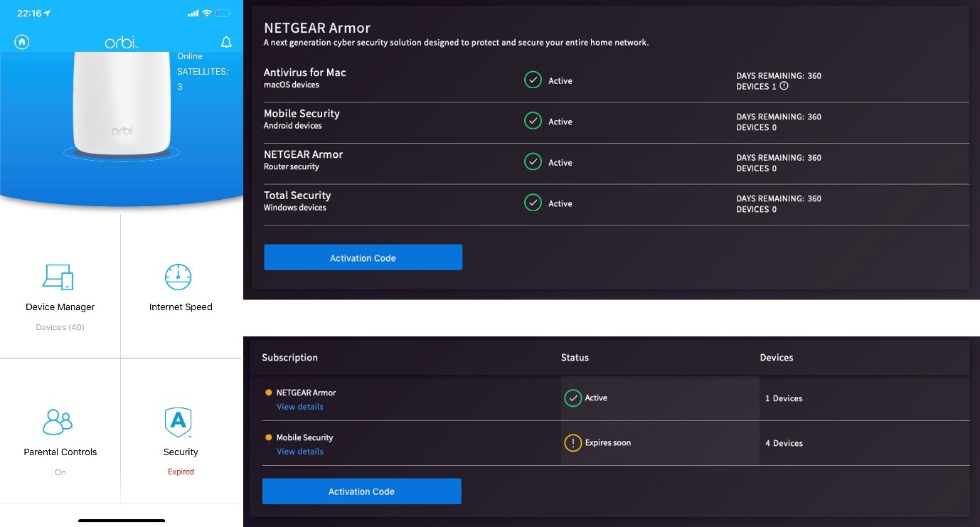The image size is (980, 527).
Task: Click the cellular signal bars icon
Action: pos(193,14)
